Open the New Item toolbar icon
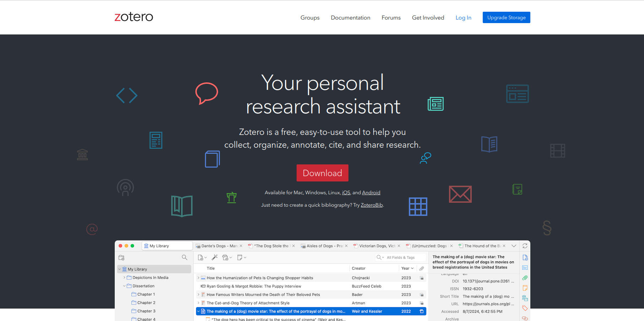 [x=201, y=257]
